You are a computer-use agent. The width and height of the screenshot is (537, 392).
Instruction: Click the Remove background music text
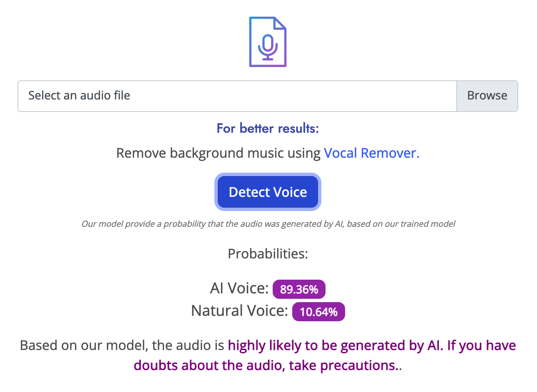tap(218, 153)
